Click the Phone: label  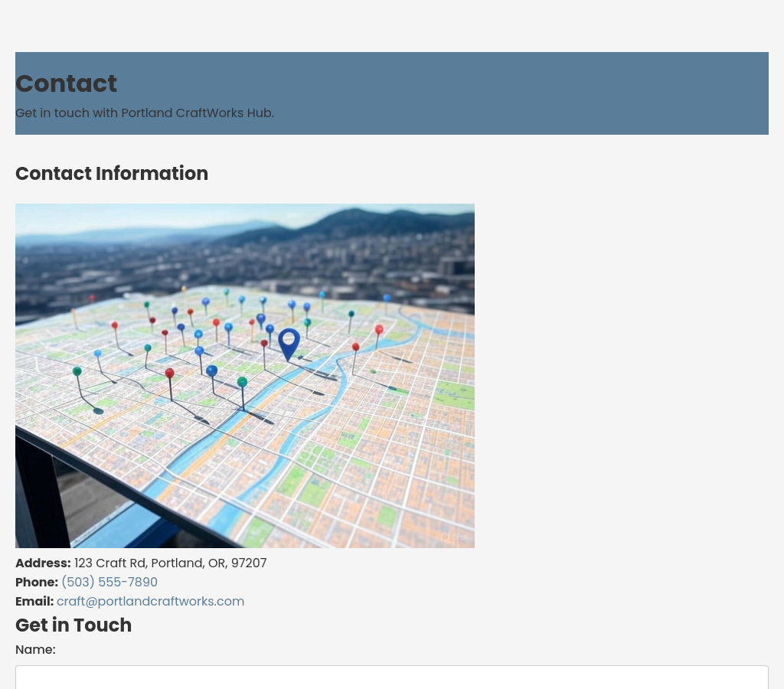point(37,582)
